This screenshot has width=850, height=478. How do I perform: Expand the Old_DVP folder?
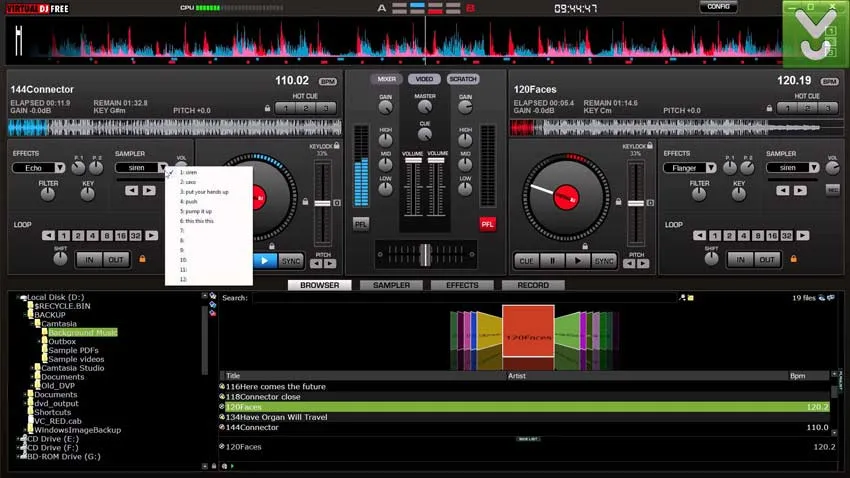(x=33, y=386)
